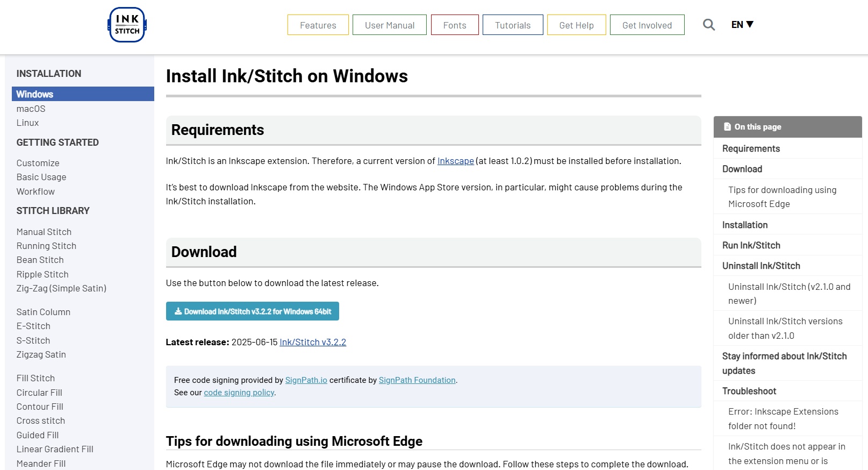Open the EN language dropdown
Viewport: 868px width, 470px height.
[742, 25]
